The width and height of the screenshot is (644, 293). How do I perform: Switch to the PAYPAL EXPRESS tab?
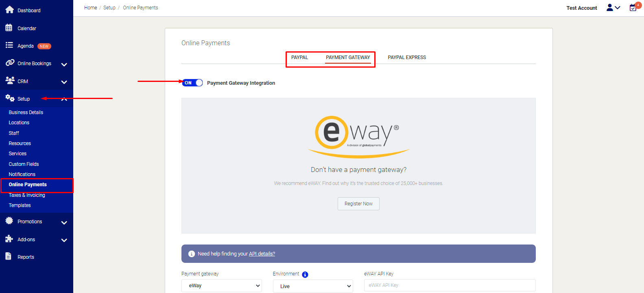pyautogui.click(x=407, y=57)
